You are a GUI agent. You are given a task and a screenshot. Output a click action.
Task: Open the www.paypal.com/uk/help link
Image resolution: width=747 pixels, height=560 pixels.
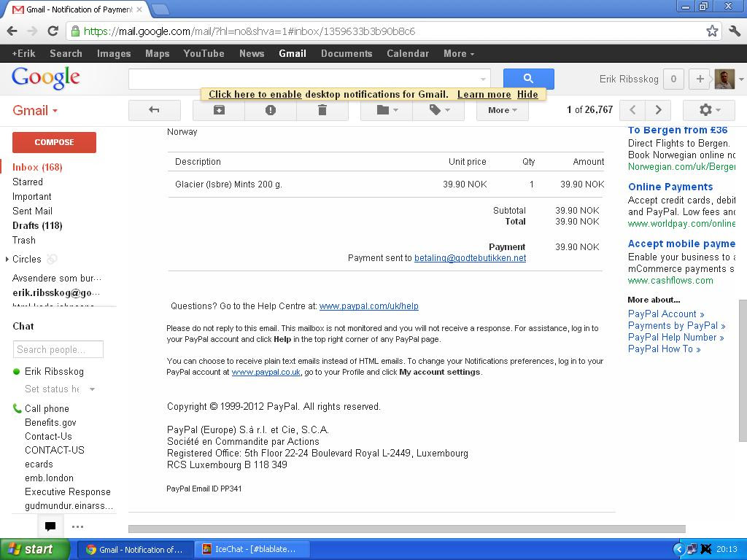(x=368, y=306)
